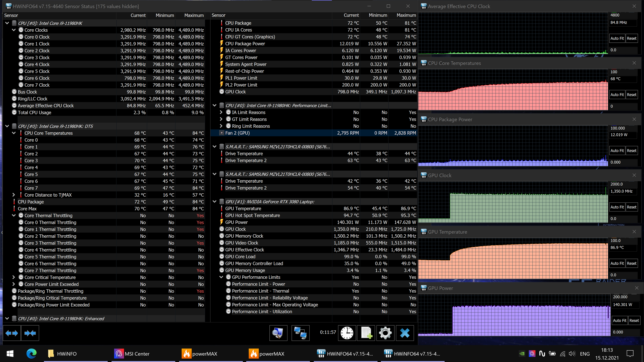Expand the IA Limit Reasons node
Screen dimensions: 644x362
click(x=221, y=112)
